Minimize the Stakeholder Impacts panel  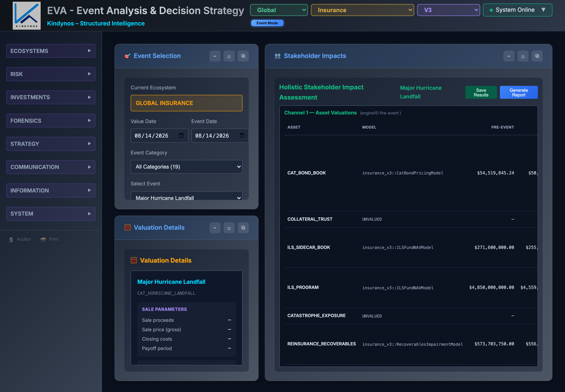point(509,56)
